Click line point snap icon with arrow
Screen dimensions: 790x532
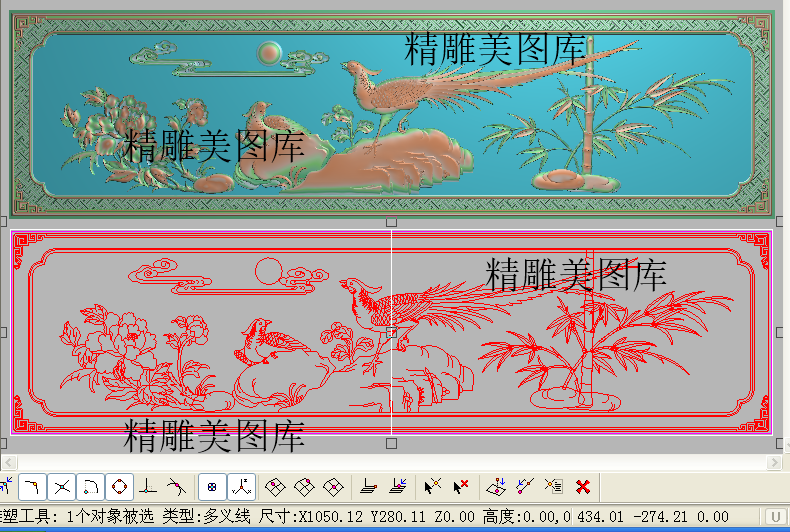click(x=524, y=487)
